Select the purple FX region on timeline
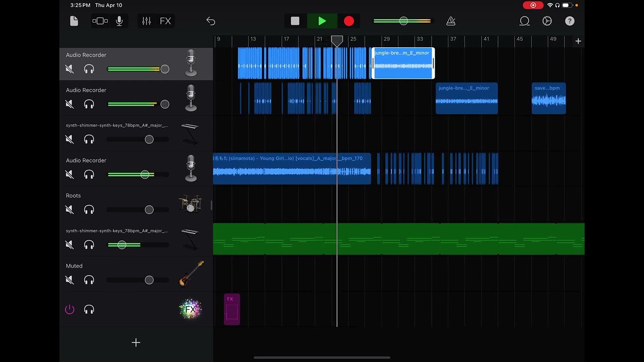 pos(232,309)
